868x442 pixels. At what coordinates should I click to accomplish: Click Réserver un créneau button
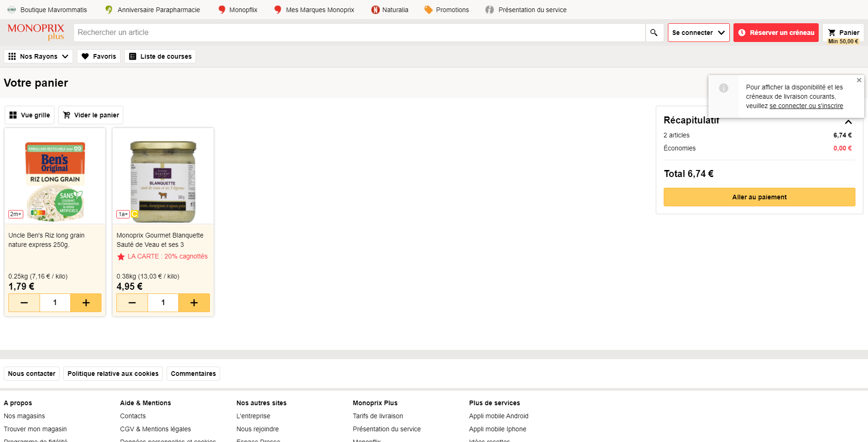point(776,33)
